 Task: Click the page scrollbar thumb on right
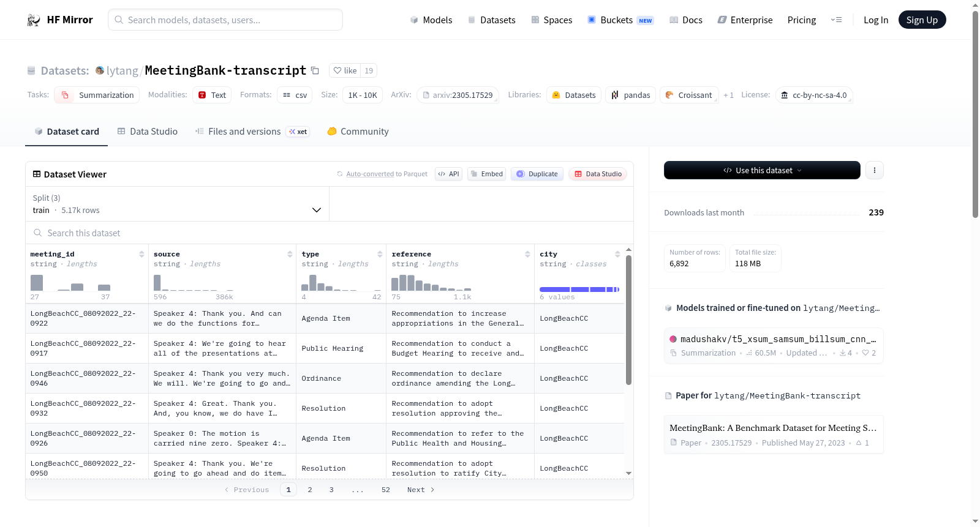coord(975,114)
